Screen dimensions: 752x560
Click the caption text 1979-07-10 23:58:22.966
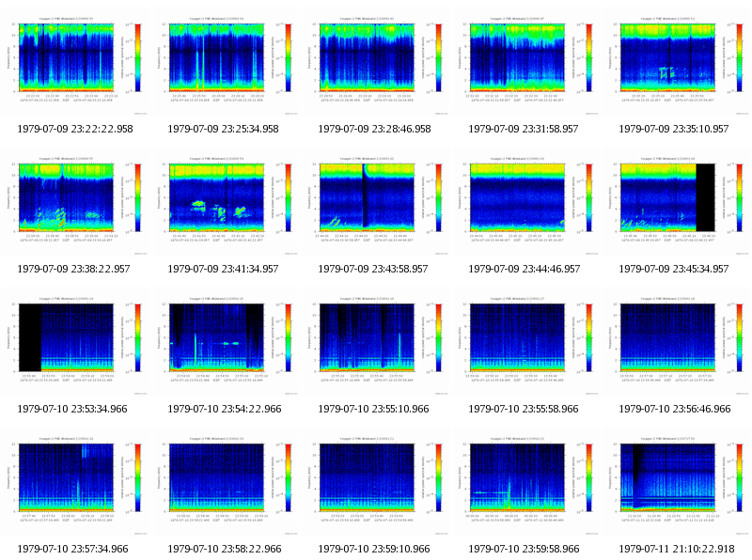tap(223, 549)
